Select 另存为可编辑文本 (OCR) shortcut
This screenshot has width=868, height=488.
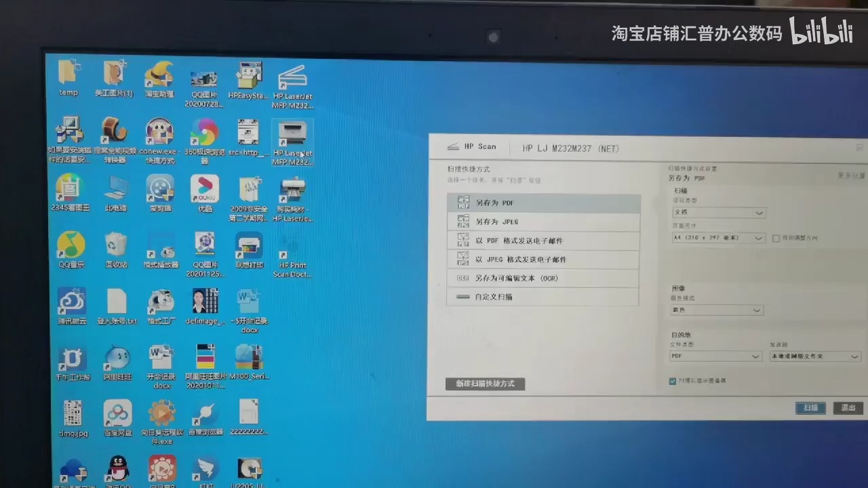click(543, 278)
